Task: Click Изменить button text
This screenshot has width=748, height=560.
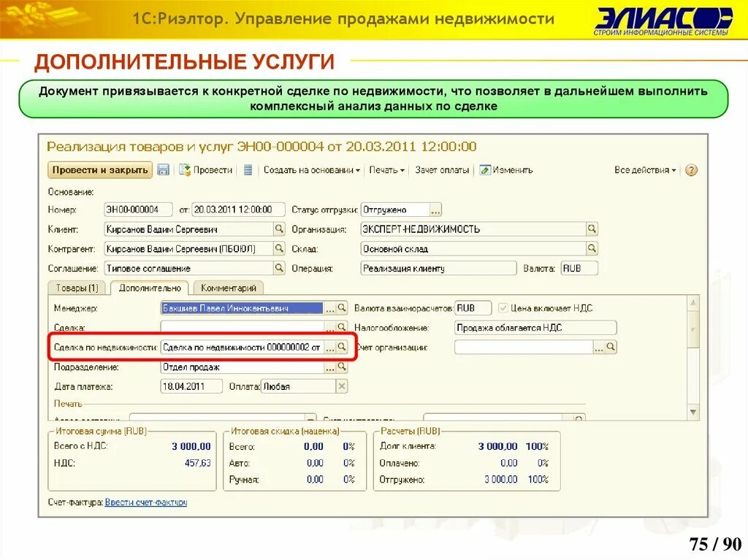Action: (x=513, y=170)
